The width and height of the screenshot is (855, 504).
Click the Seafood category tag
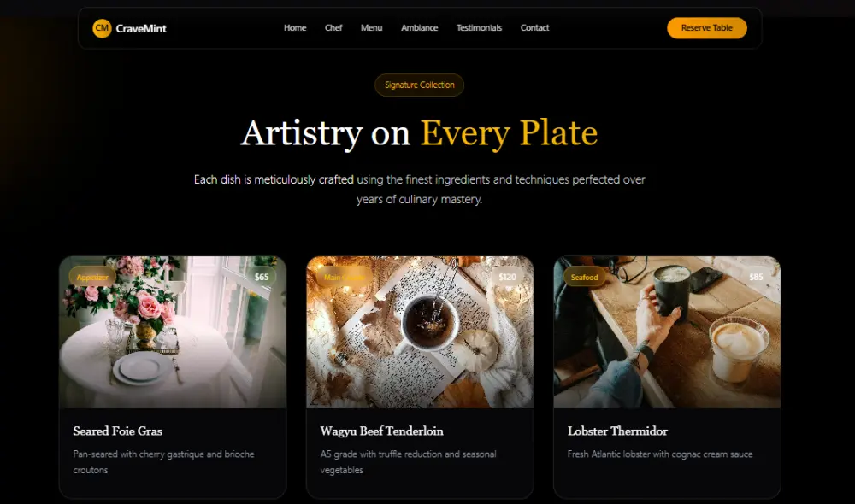(585, 277)
